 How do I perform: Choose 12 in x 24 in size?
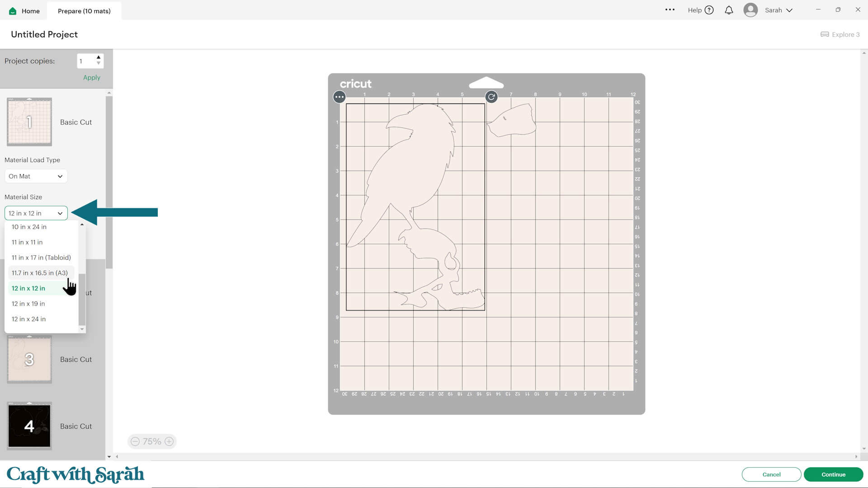(x=28, y=319)
